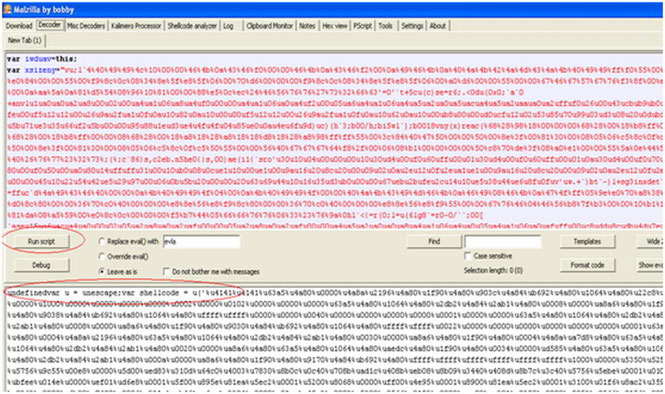Click the eval replacement text field

201,242
